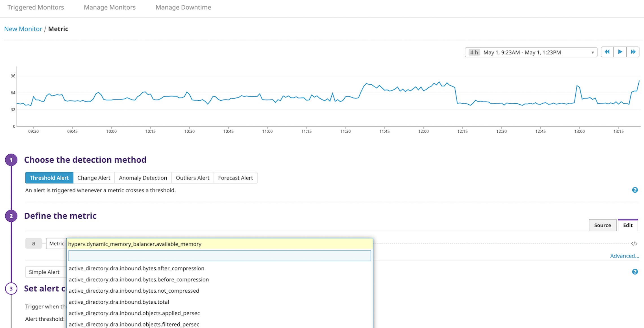Open the 4h time range dropdown

tap(531, 52)
